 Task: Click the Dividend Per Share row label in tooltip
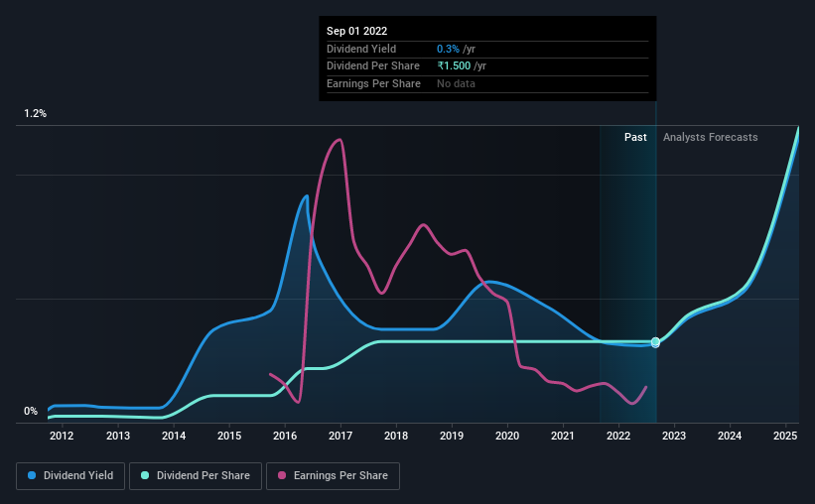pos(373,66)
